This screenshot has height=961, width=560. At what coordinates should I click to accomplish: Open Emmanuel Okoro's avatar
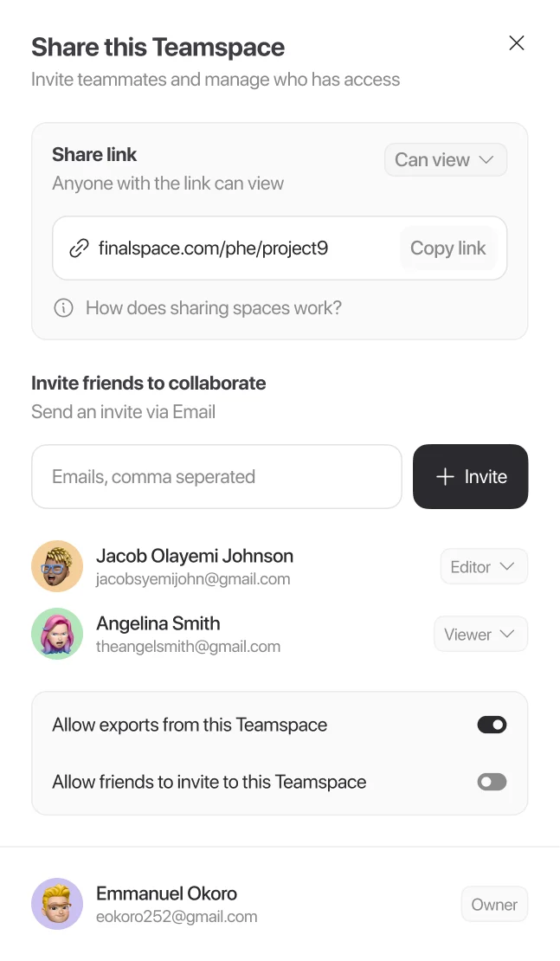pyautogui.click(x=57, y=904)
